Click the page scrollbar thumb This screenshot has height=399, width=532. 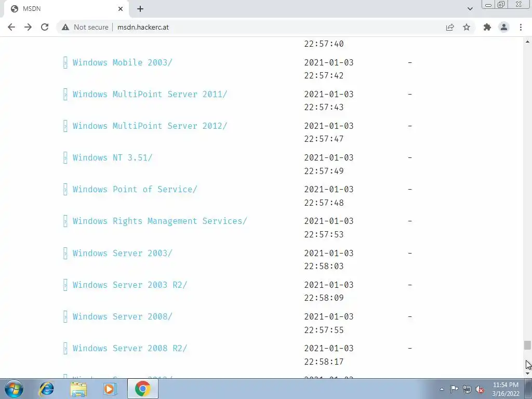[x=527, y=345]
